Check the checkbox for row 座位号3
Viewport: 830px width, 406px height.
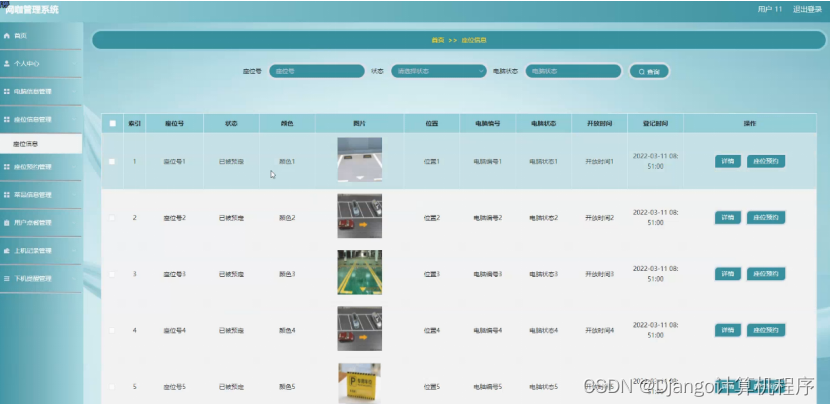point(112,274)
